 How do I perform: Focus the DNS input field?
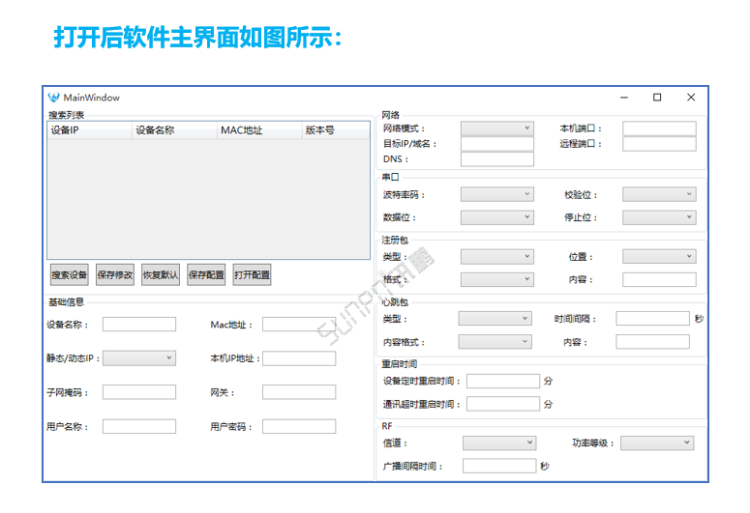pyautogui.click(x=497, y=159)
